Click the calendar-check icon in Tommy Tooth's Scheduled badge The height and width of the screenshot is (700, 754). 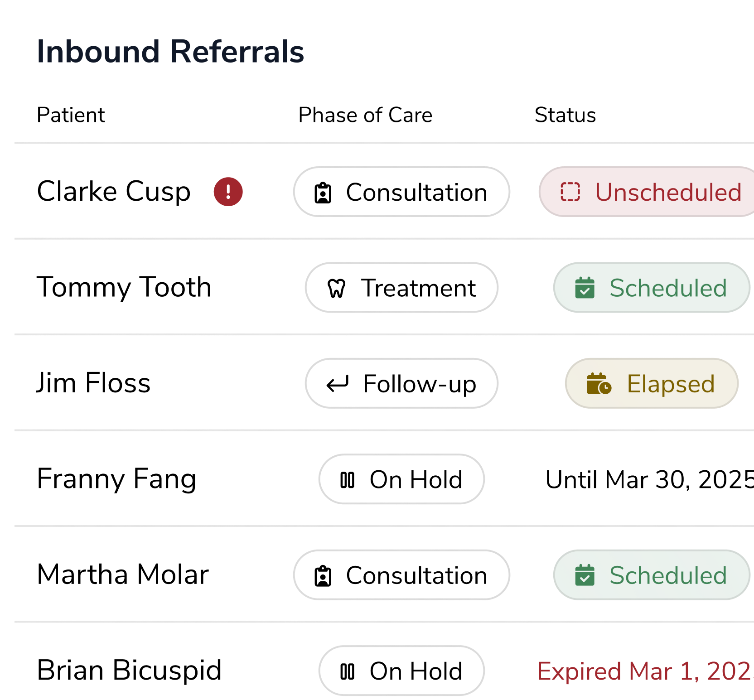coord(585,288)
